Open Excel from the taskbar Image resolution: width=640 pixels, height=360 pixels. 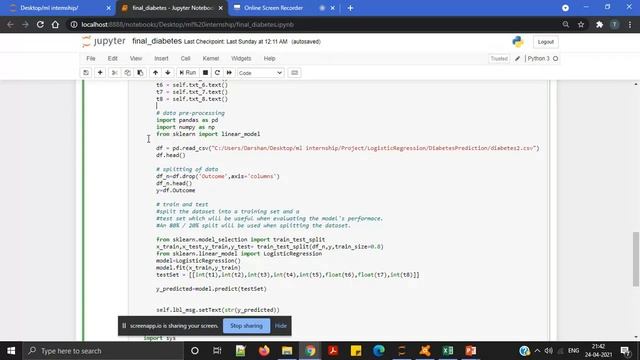point(448,351)
